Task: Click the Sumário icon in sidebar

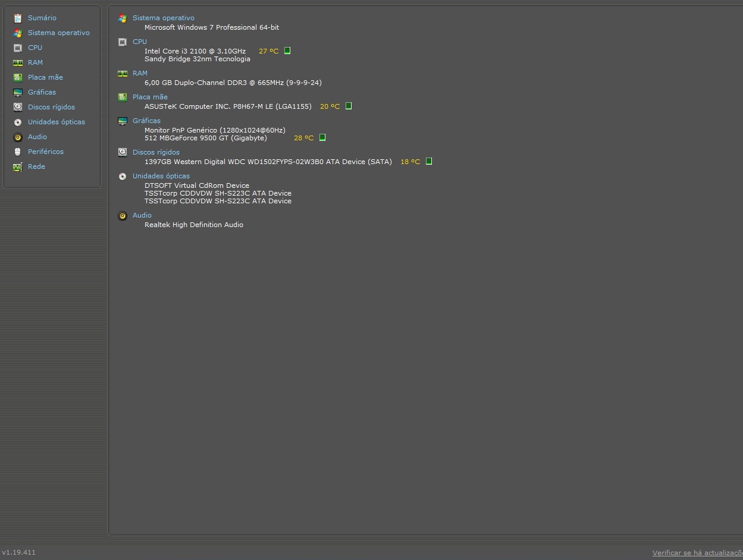Action: point(18,18)
